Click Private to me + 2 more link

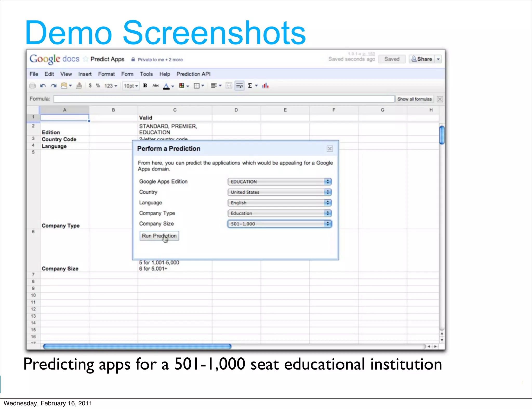pyautogui.click(x=160, y=60)
